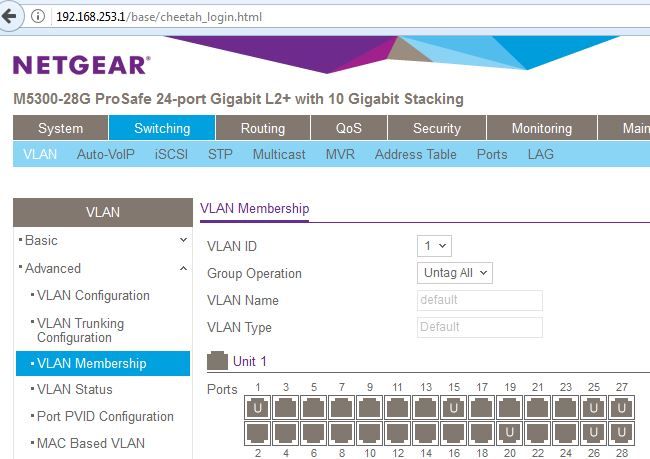Image resolution: width=650 pixels, height=459 pixels.
Task: Click the VLAN Type field
Action: pos(480,327)
